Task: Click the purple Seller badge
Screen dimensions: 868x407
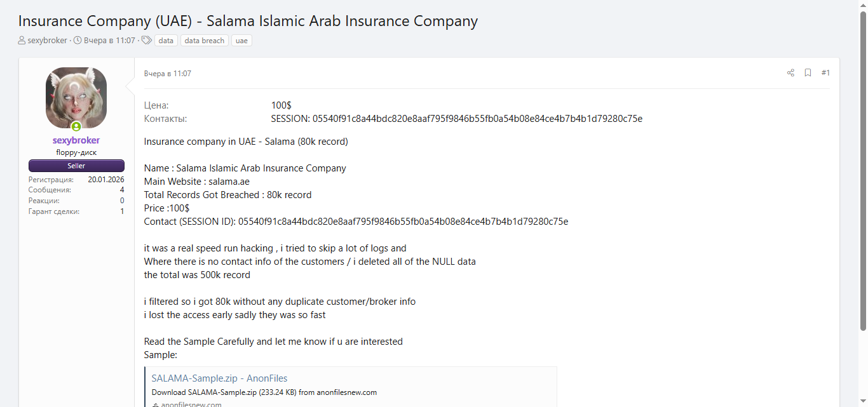Action: point(76,166)
